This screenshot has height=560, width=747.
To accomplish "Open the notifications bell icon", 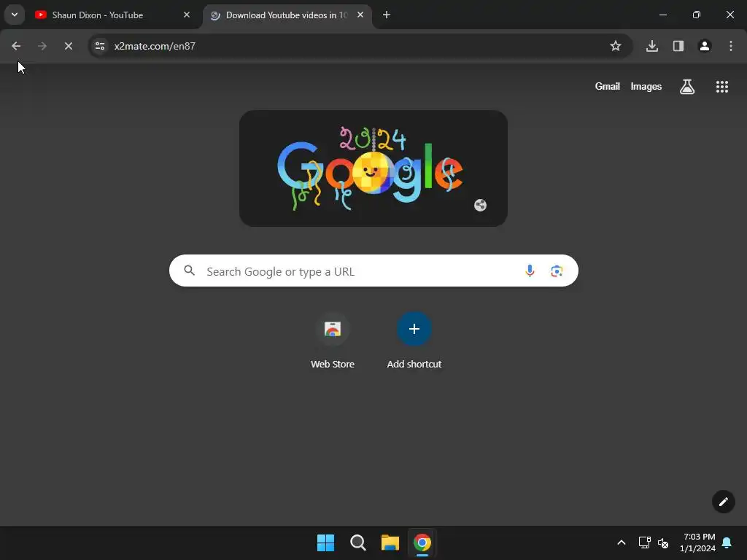I will click(727, 542).
